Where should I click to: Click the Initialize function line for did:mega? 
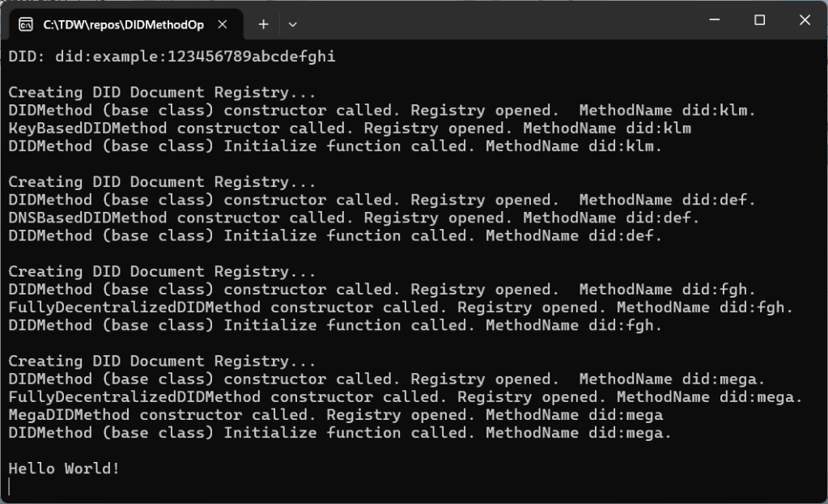(x=340, y=433)
